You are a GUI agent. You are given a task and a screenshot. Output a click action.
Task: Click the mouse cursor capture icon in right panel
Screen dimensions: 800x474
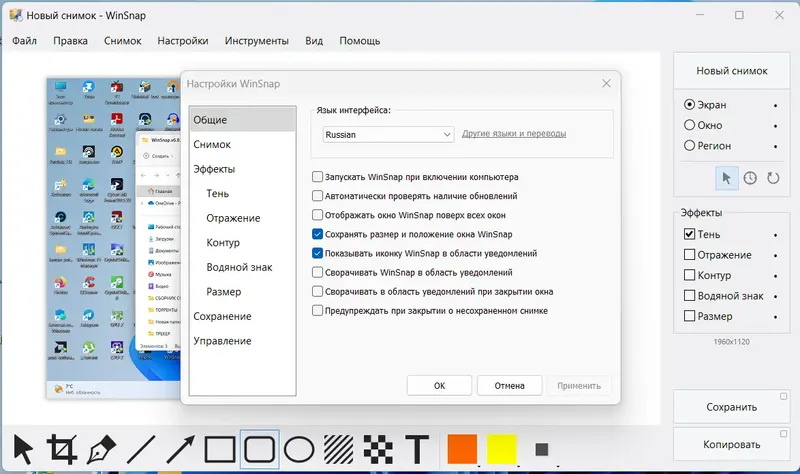[x=727, y=178]
